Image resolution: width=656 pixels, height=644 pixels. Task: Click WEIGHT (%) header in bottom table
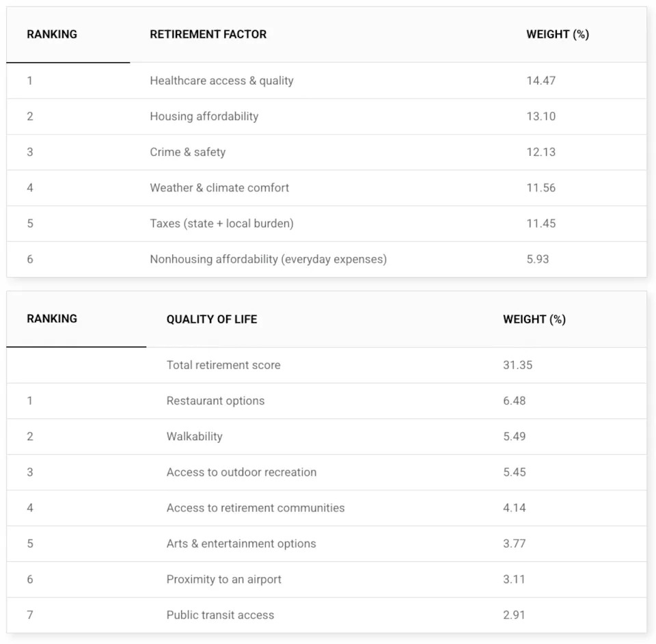pyautogui.click(x=534, y=319)
